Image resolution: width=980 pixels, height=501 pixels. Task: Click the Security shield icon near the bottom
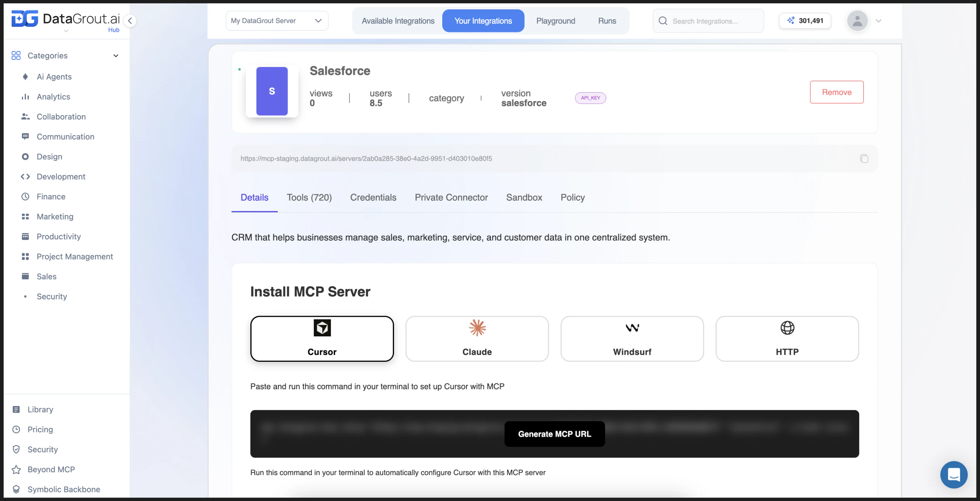point(16,449)
